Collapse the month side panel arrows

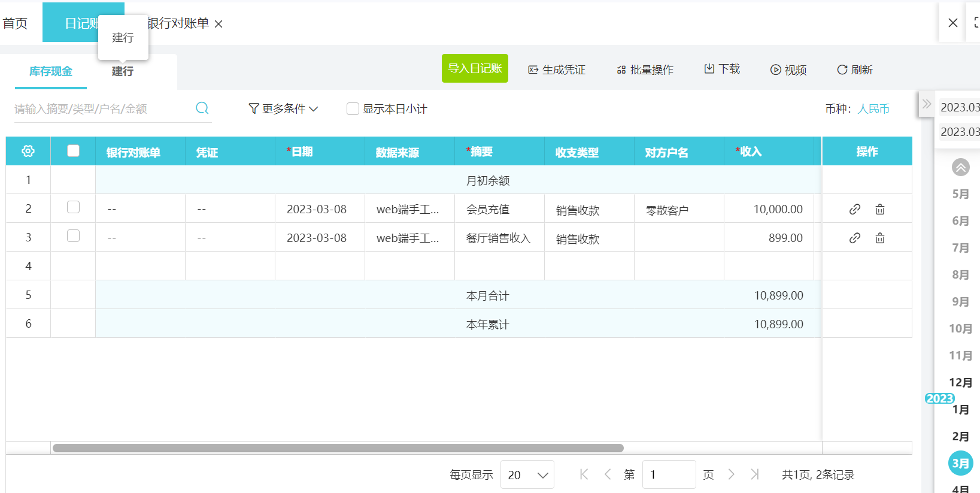point(927,104)
